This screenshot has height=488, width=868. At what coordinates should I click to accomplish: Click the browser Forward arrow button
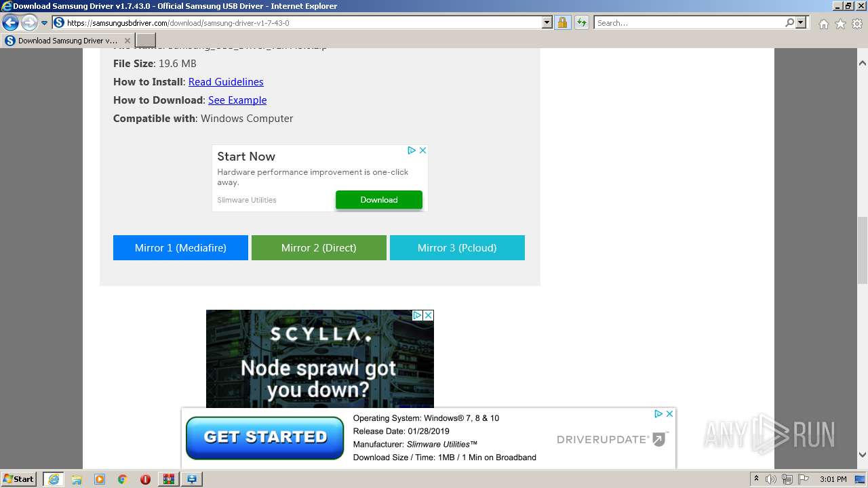[29, 23]
